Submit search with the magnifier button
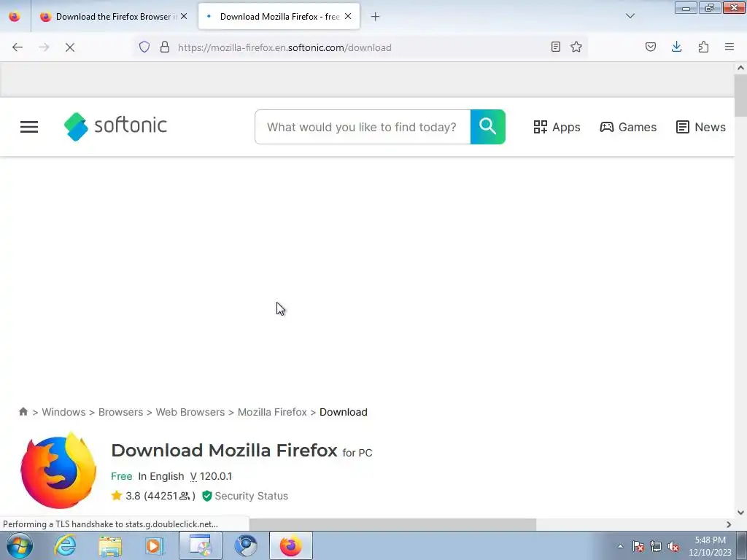The width and height of the screenshot is (747, 560). pos(488,127)
